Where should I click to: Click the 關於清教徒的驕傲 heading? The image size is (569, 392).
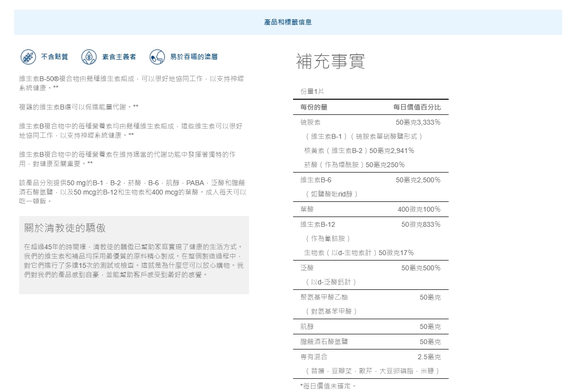[65, 228]
